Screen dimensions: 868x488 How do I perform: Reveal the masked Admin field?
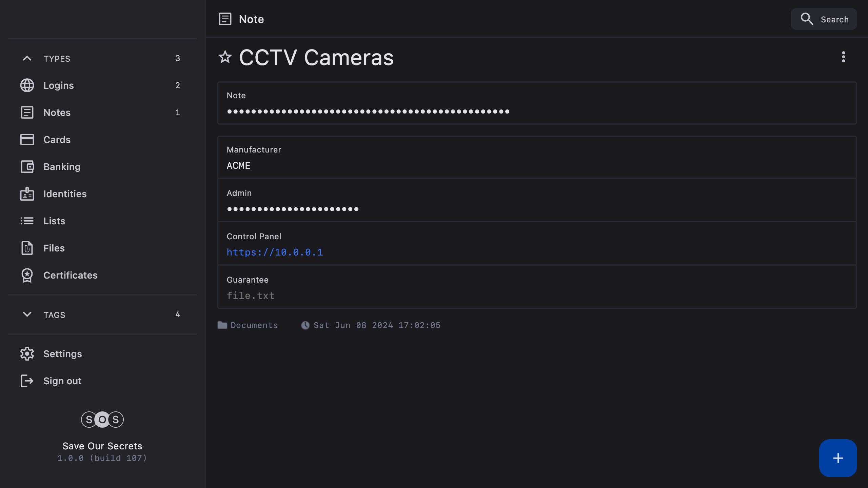293,209
